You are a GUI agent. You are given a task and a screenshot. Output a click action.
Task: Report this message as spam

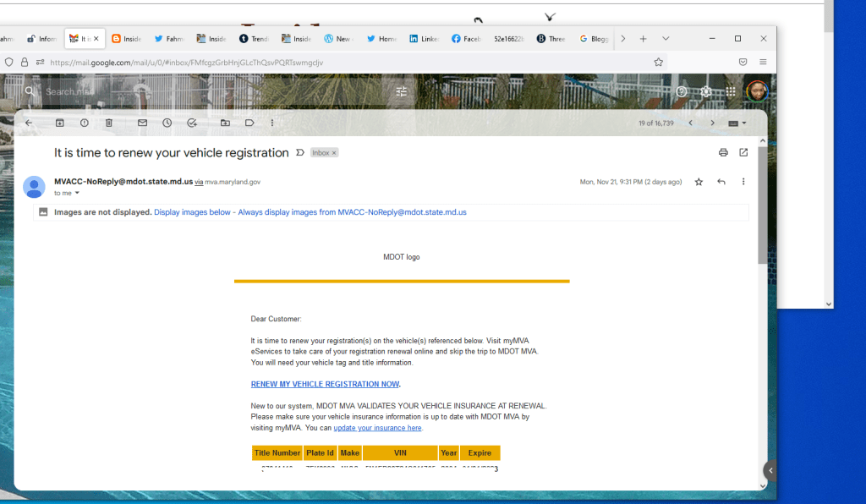(x=84, y=123)
